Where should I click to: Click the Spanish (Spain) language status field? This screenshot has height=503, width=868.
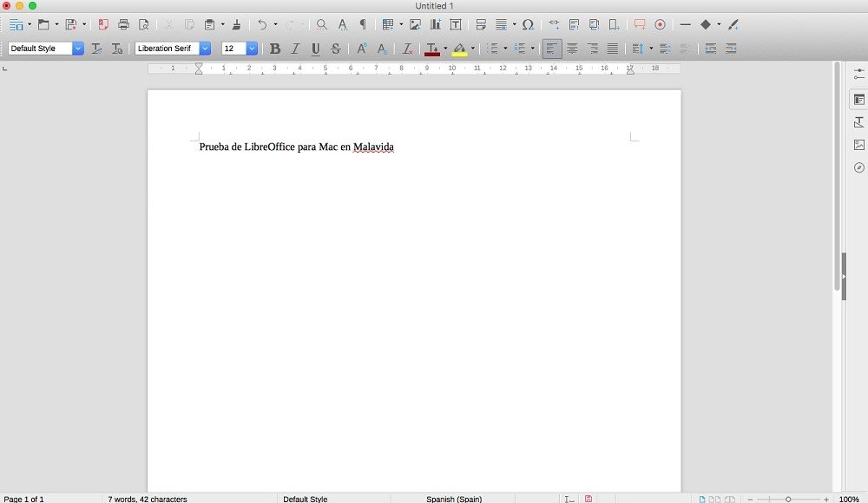point(454,499)
